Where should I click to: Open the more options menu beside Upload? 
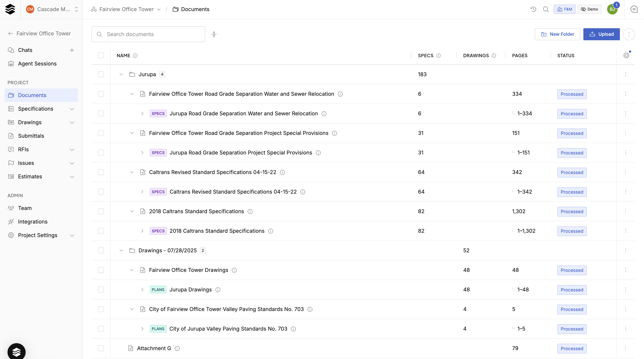(629, 34)
